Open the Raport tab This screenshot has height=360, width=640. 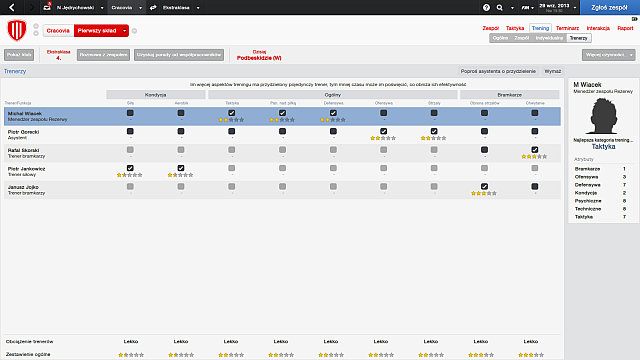(x=625, y=28)
